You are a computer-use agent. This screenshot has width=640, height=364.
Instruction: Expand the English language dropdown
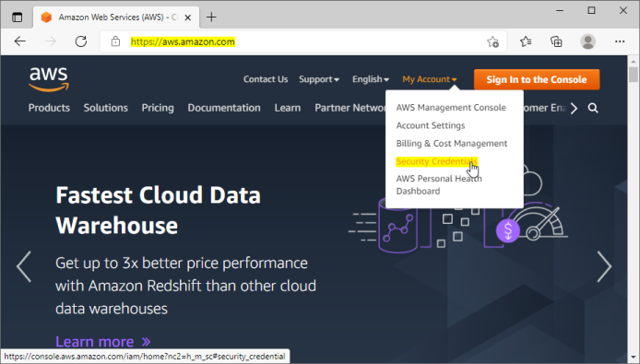pyautogui.click(x=371, y=79)
